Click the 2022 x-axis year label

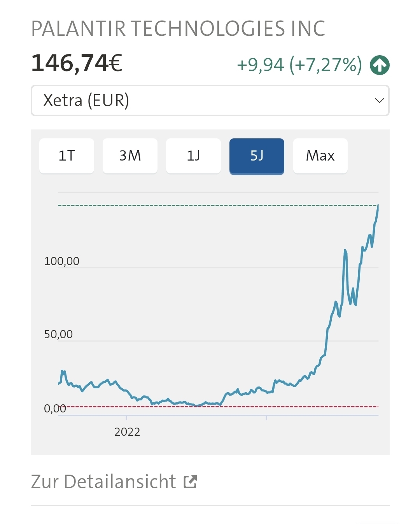(127, 432)
